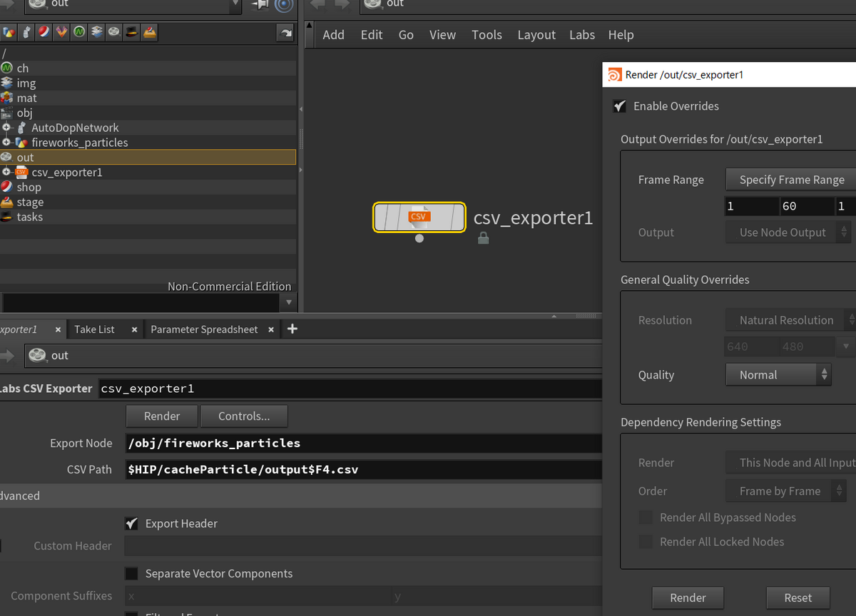
Task: Expand the AutoDopNetwork tree item
Action: 7,128
